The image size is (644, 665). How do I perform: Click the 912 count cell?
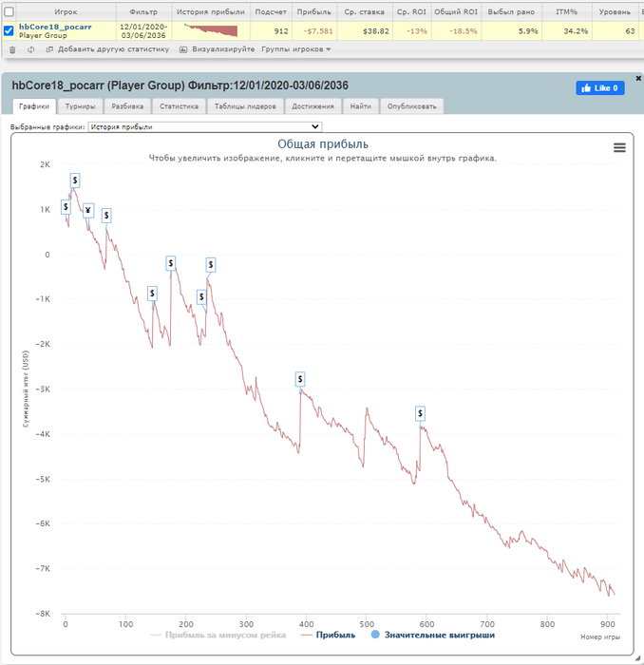tap(271, 31)
